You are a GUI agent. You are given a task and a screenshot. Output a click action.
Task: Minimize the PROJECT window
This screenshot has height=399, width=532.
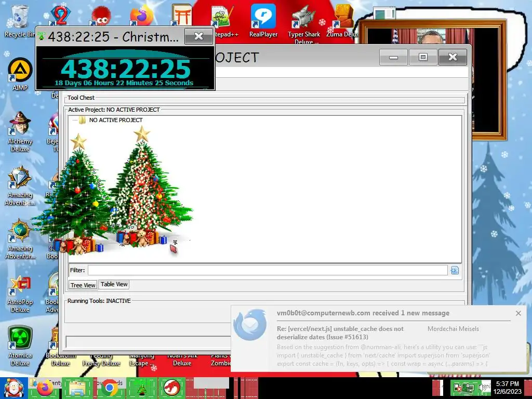point(393,57)
